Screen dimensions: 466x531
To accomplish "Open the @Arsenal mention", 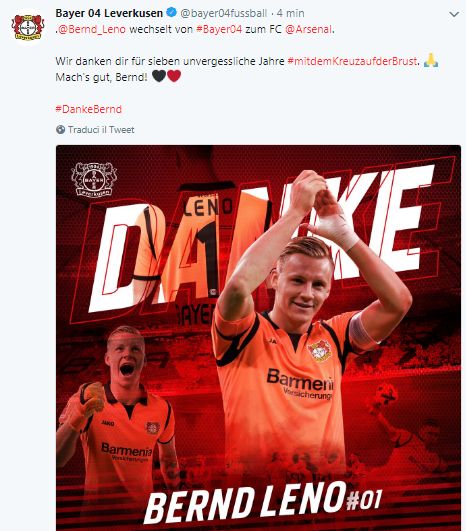I will pyautogui.click(x=309, y=29).
